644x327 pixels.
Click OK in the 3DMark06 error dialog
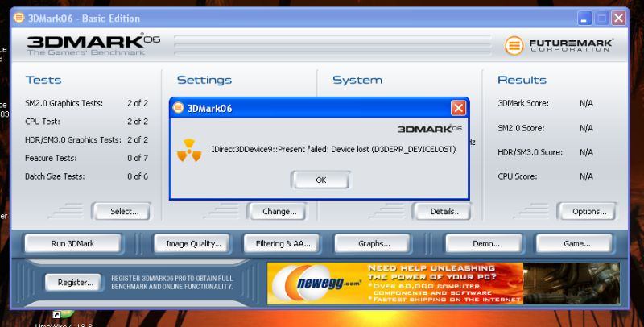pyautogui.click(x=320, y=180)
